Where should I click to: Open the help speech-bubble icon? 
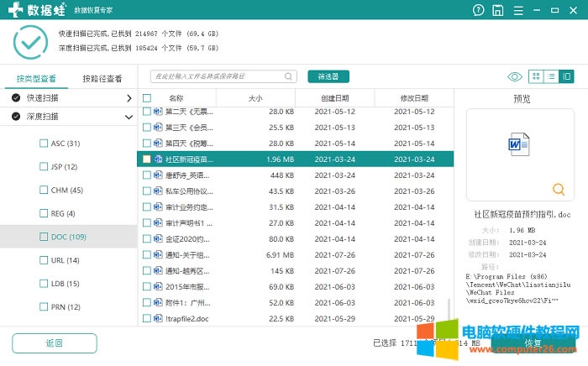[x=479, y=10]
